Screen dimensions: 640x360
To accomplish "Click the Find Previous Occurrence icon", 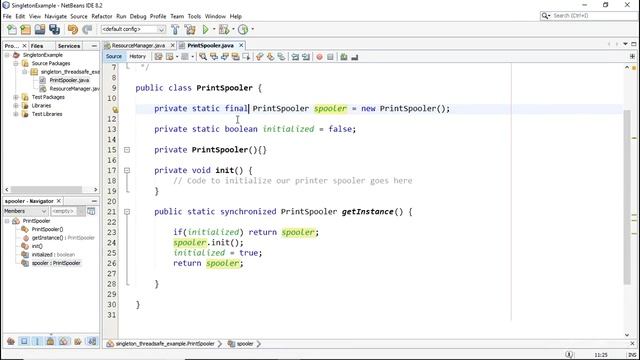I will [214, 57].
